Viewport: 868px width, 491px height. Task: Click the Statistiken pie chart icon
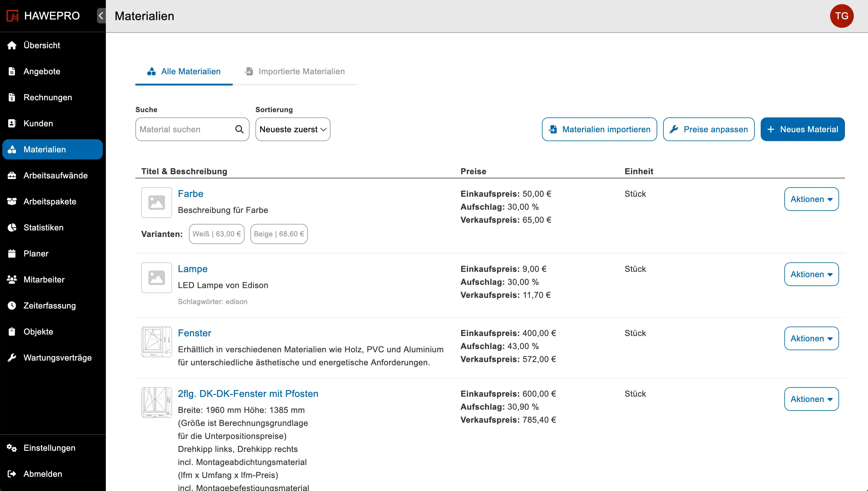point(12,228)
